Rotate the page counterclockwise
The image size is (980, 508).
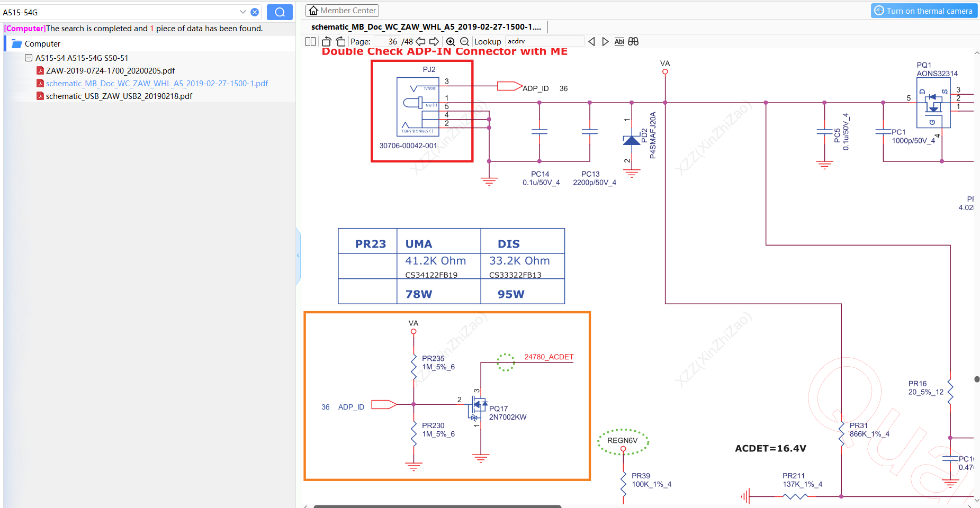coord(326,41)
